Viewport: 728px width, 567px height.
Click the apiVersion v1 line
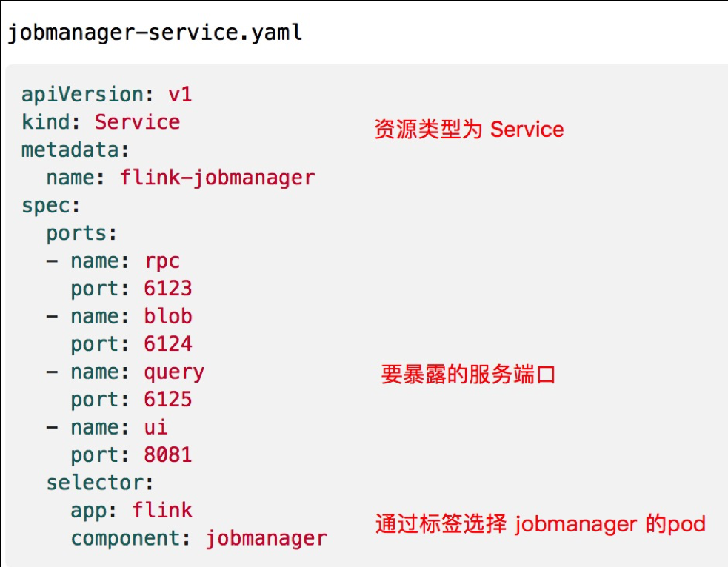click(107, 95)
